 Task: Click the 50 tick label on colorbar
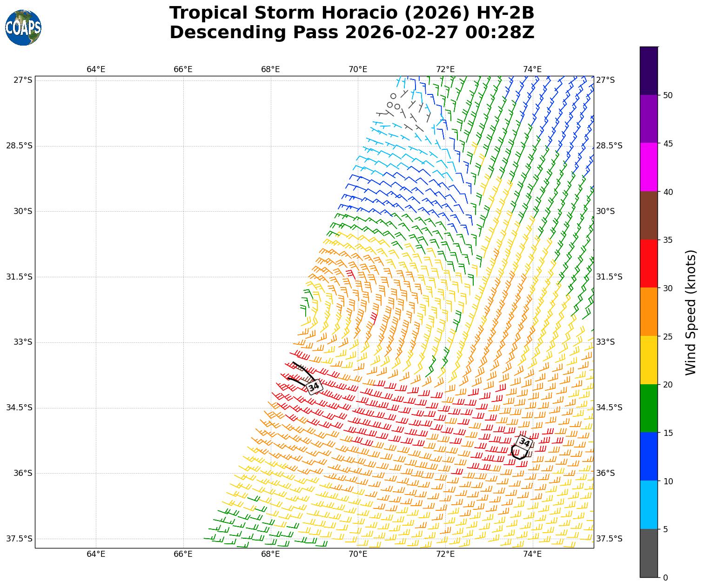(668, 95)
